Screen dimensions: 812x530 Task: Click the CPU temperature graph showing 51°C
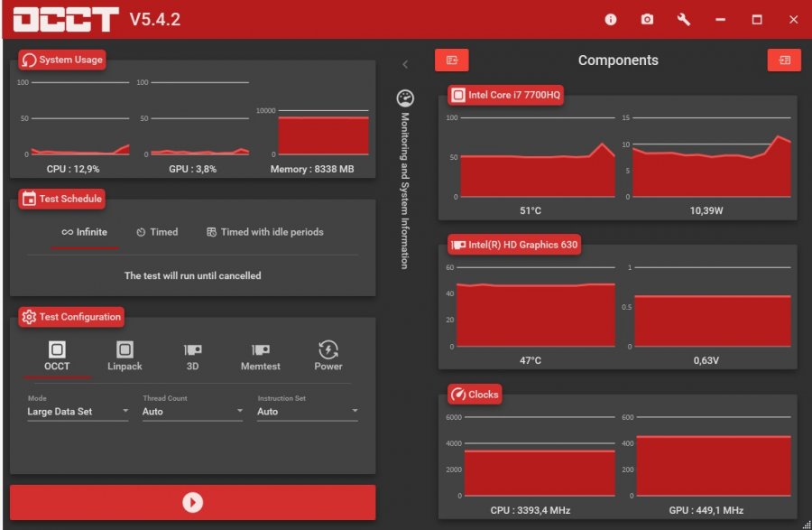(x=537, y=157)
